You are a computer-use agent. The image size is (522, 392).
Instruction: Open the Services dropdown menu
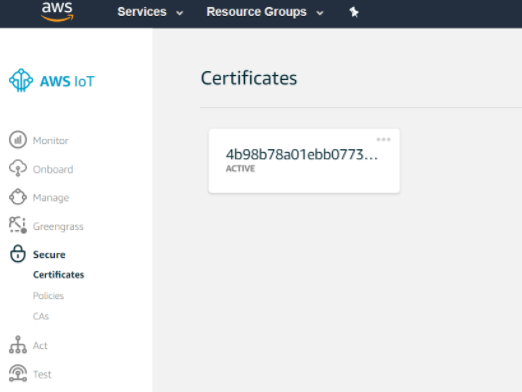[x=150, y=12]
